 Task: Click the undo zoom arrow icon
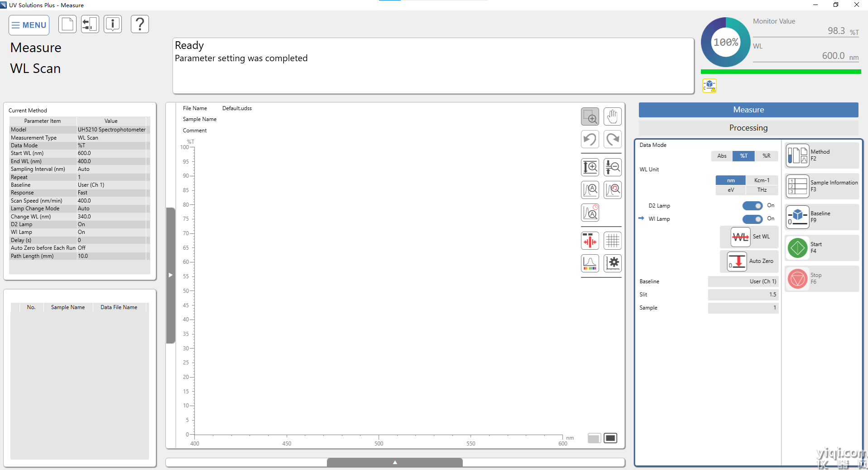(x=590, y=139)
